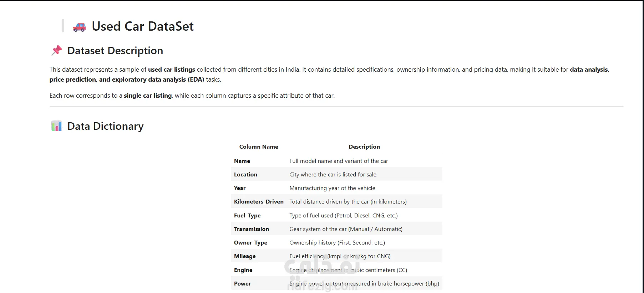Image resolution: width=644 pixels, height=293 pixels.
Task: Click the "Fuel_Type" row label
Action: point(247,216)
